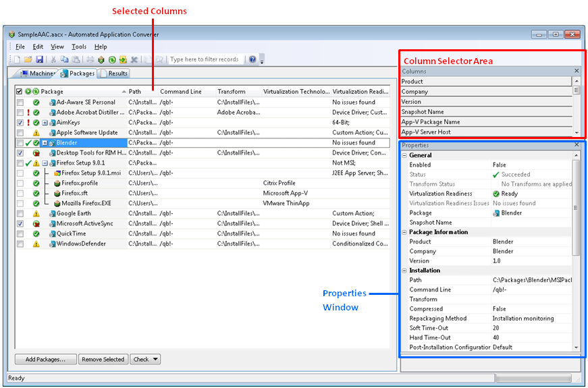Click the blue Help question mark icon
The width and height of the screenshot is (588, 388).
tap(252, 59)
